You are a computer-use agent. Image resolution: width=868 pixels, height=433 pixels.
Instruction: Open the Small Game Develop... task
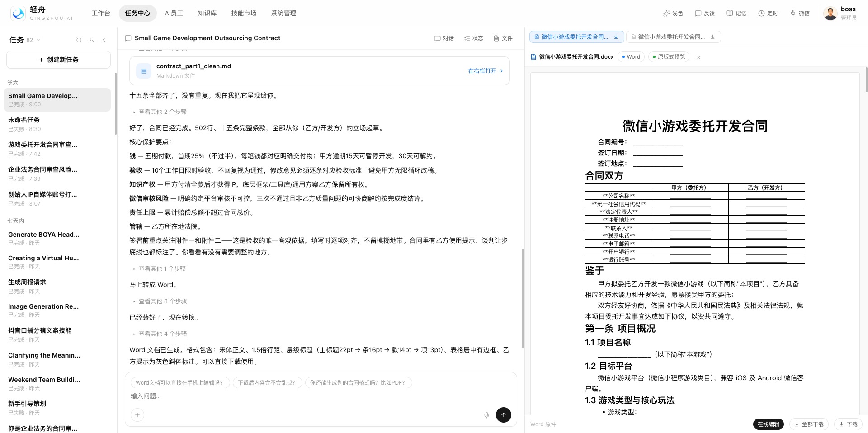[57, 100]
